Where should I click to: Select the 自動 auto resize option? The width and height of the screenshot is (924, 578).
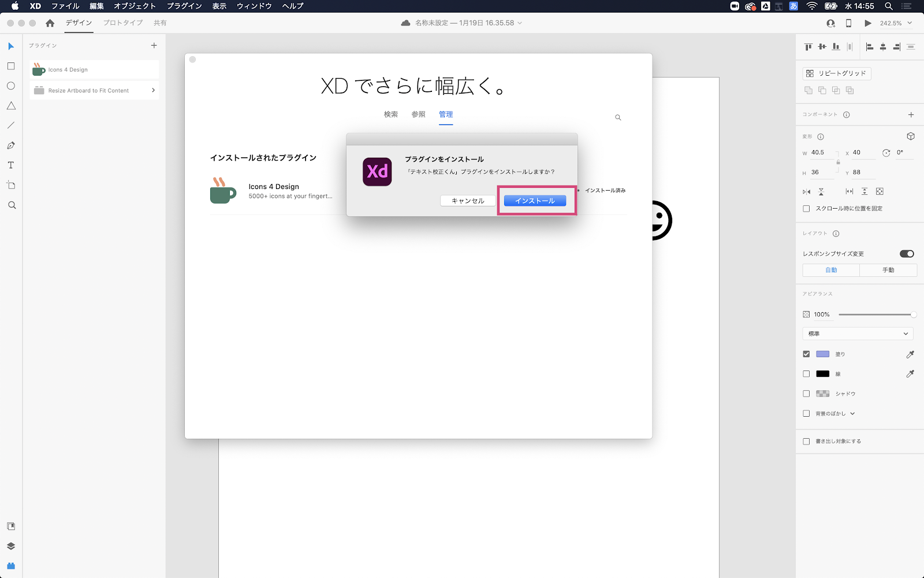831,270
